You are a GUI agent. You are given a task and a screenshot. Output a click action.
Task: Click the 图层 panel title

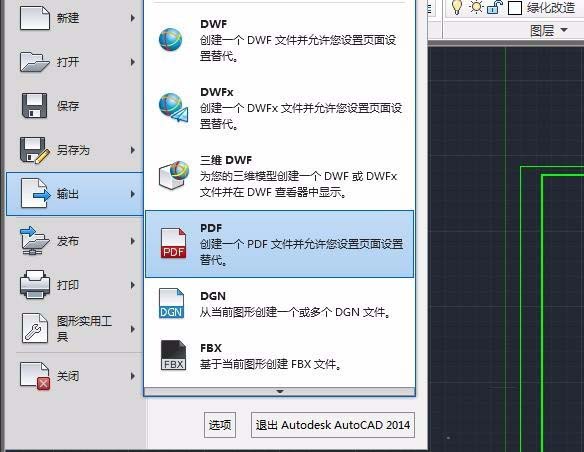[542, 31]
